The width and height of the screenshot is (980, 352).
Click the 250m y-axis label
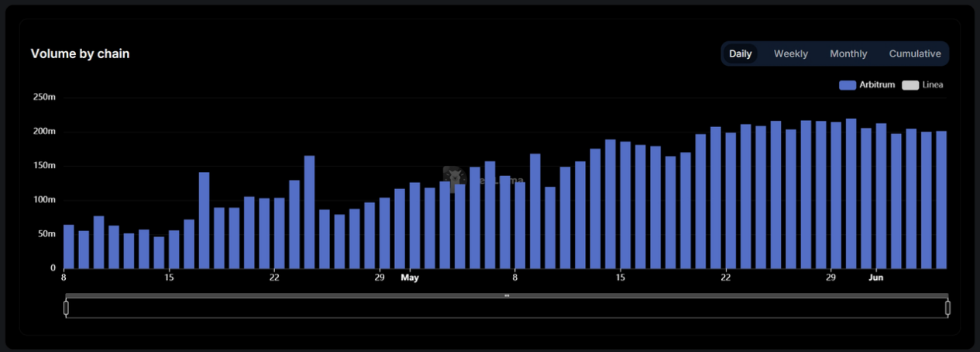(x=44, y=97)
